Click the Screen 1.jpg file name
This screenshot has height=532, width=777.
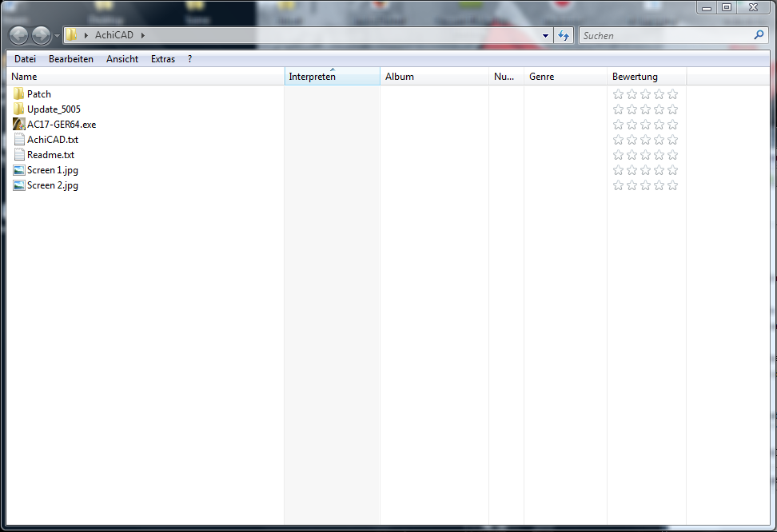click(53, 170)
